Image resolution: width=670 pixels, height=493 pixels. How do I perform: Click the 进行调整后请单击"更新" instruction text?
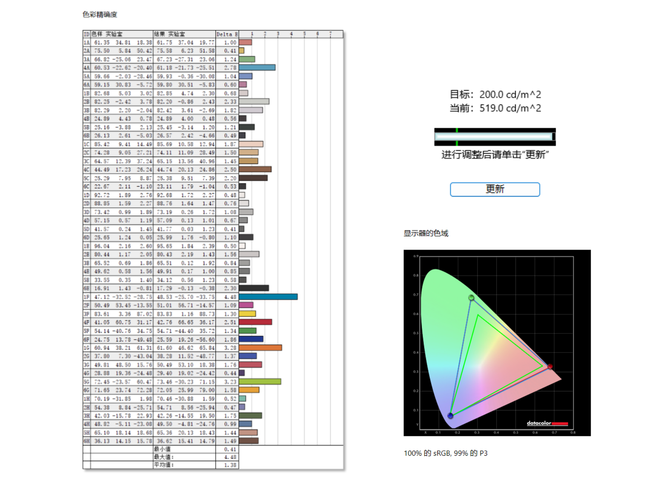coord(495,155)
